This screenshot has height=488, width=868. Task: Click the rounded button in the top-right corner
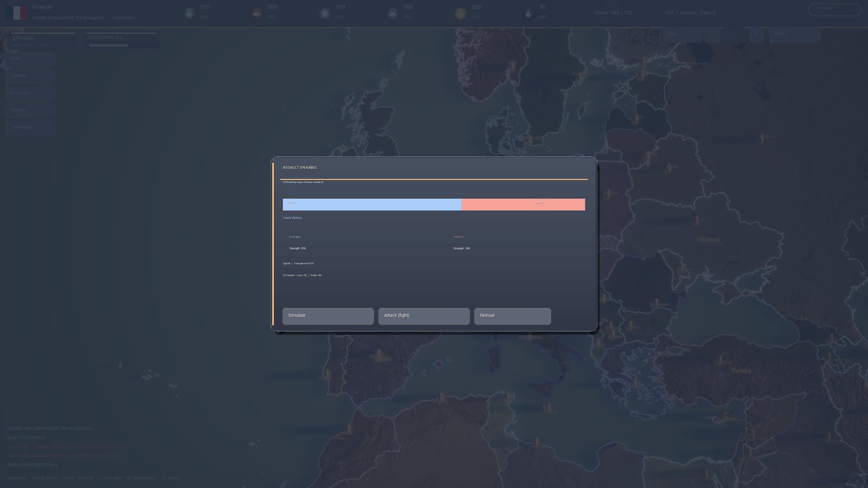tap(834, 9)
